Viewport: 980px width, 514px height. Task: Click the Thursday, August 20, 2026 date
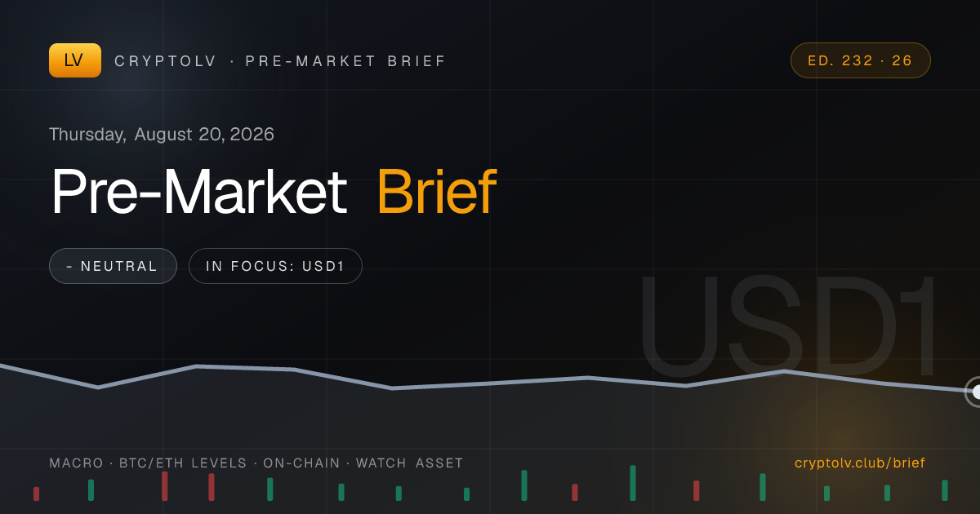coord(162,134)
